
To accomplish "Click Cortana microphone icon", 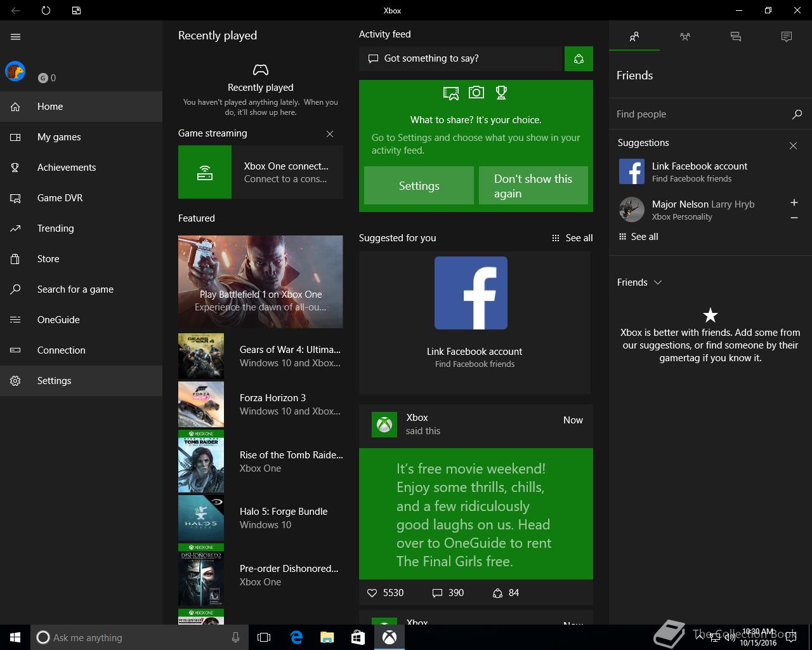I will pos(236,637).
